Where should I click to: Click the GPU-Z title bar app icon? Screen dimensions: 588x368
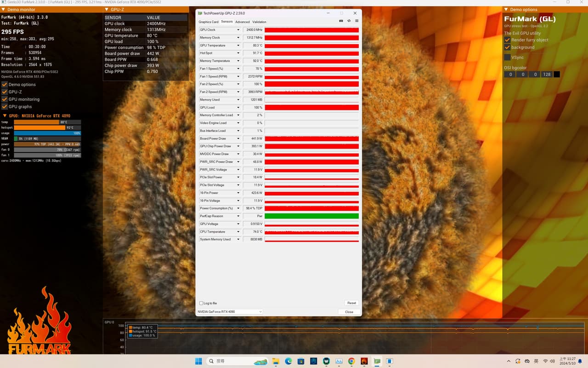click(200, 13)
